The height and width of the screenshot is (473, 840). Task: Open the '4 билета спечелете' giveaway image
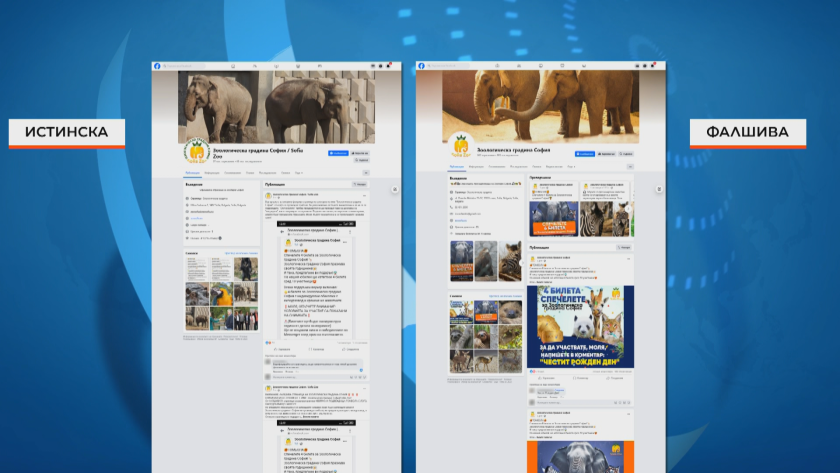pos(580,320)
